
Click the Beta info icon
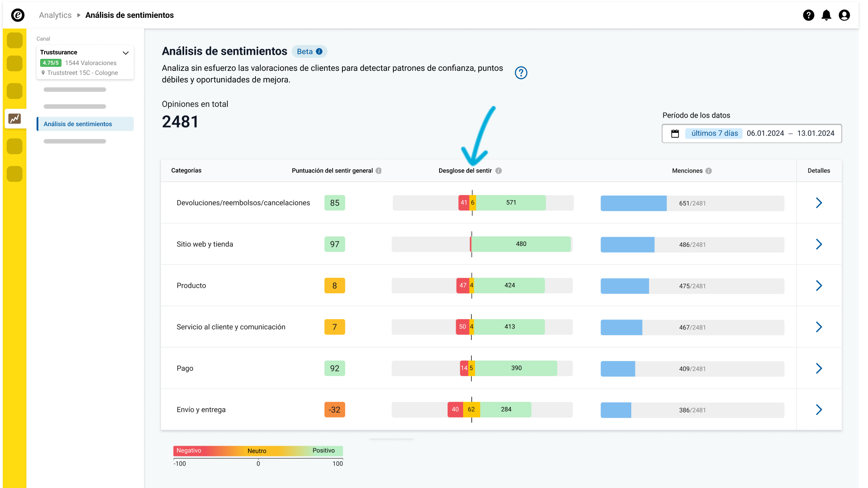click(319, 52)
